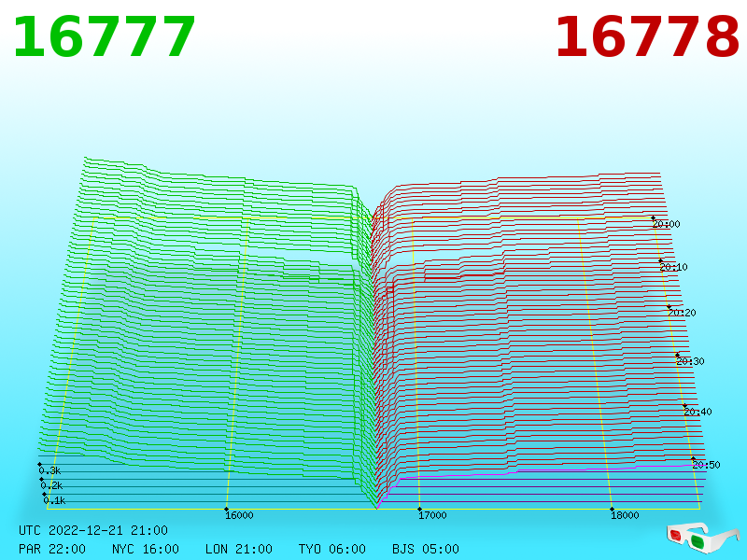This screenshot has width=747, height=560.
Task: Click the 20:30 time marker
Action: coord(690,361)
